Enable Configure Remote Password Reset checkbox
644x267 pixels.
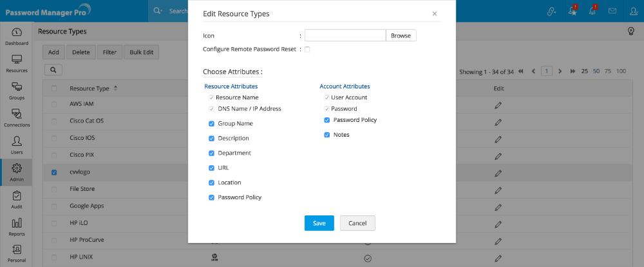point(307,49)
